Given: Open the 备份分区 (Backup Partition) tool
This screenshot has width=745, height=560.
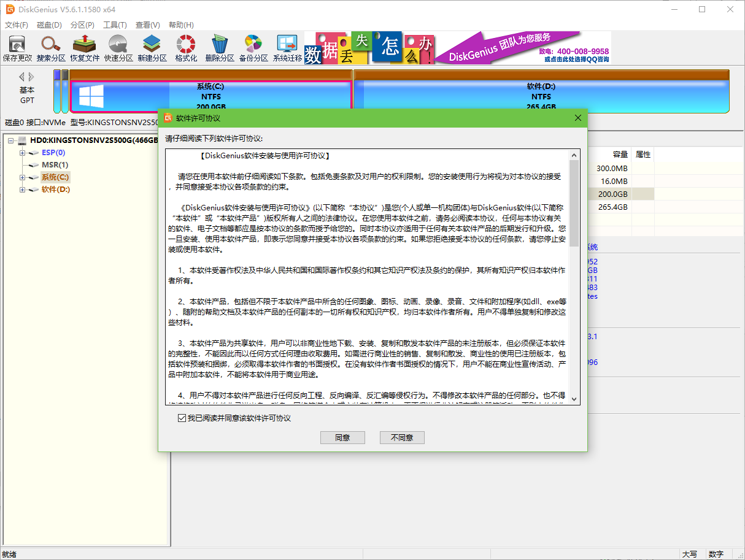Looking at the screenshot, I should pyautogui.click(x=253, y=47).
